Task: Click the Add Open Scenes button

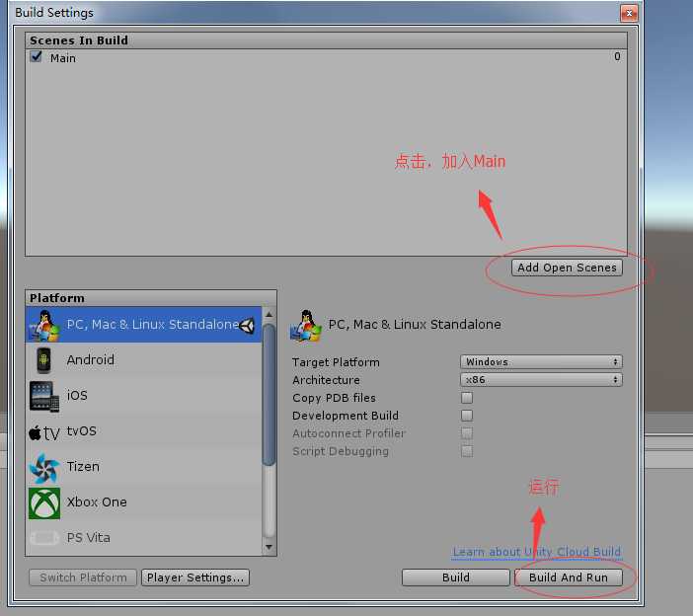Action: [567, 268]
